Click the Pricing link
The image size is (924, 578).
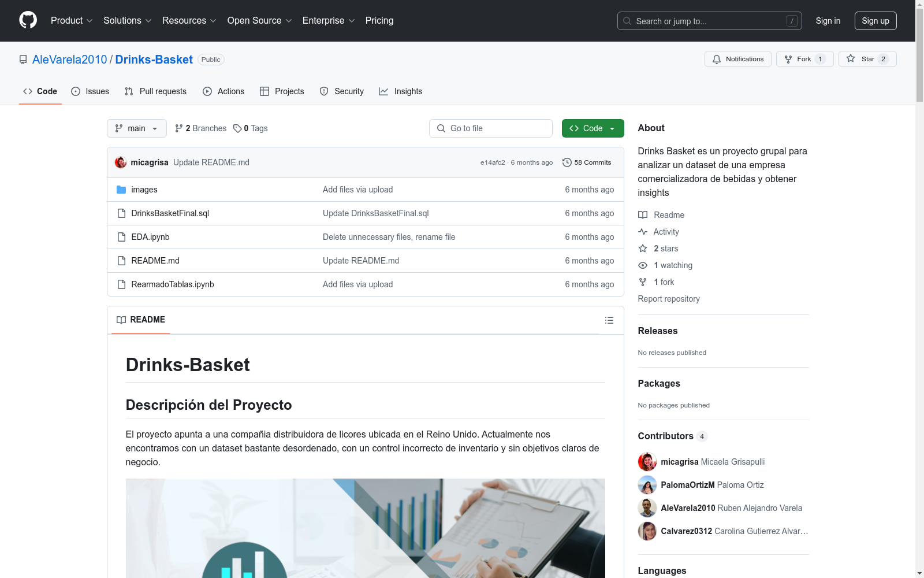(x=379, y=20)
